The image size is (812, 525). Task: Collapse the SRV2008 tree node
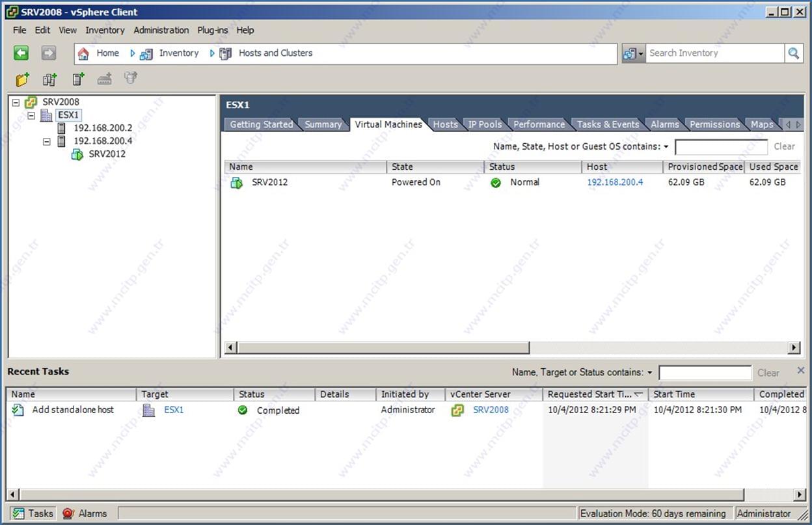[16, 103]
